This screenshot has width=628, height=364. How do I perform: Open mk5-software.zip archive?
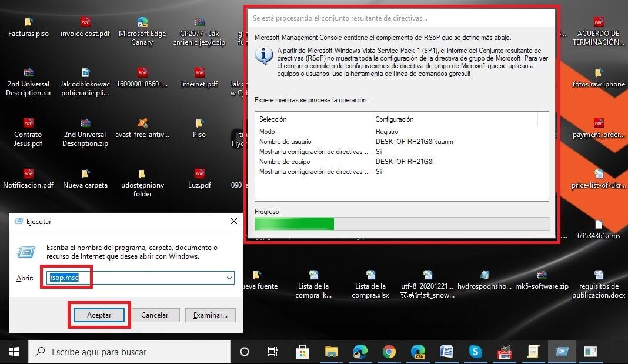[x=542, y=280]
